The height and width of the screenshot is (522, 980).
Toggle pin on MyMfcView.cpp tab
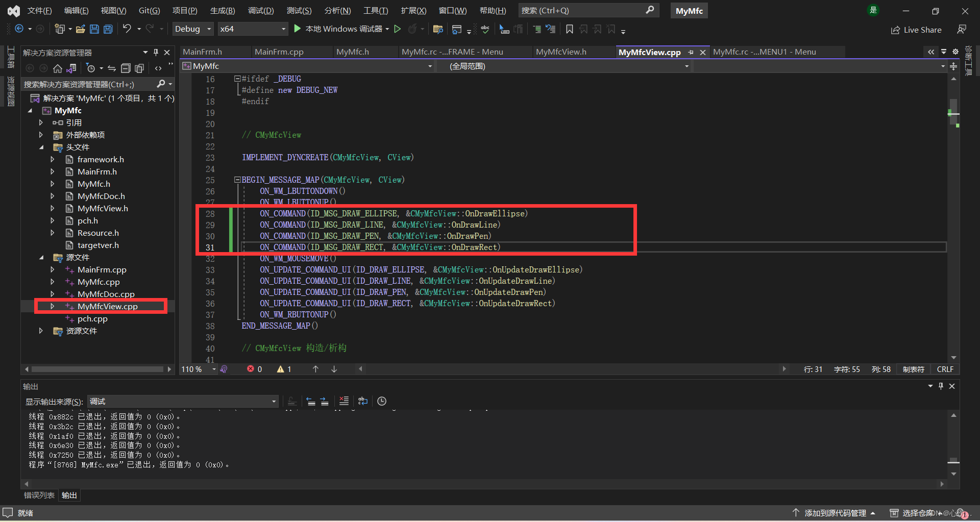coord(691,52)
